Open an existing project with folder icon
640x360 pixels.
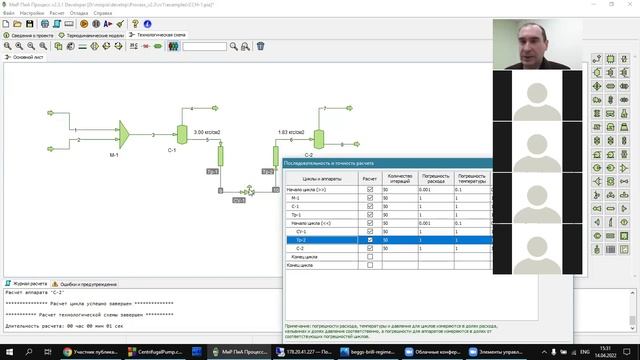18,24
